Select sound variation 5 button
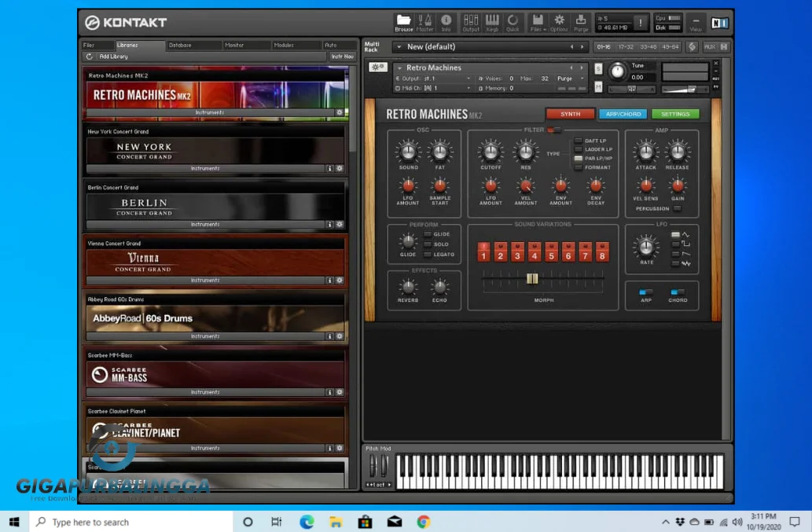Viewport: 812px width, 532px height. (x=551, y=252)
